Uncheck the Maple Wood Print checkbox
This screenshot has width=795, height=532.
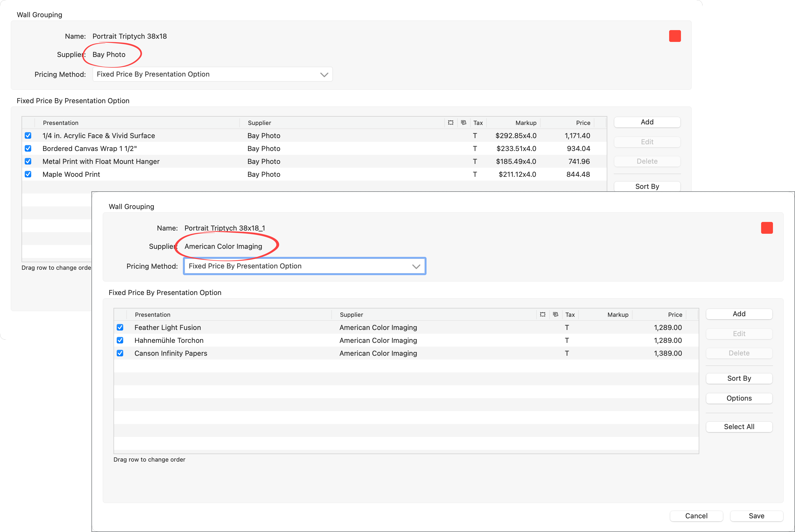click(28, 174)
